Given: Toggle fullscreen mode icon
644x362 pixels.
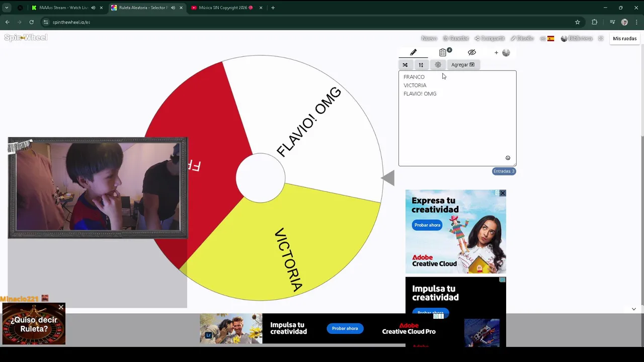Looking at the screenshot, I should 601,39.
